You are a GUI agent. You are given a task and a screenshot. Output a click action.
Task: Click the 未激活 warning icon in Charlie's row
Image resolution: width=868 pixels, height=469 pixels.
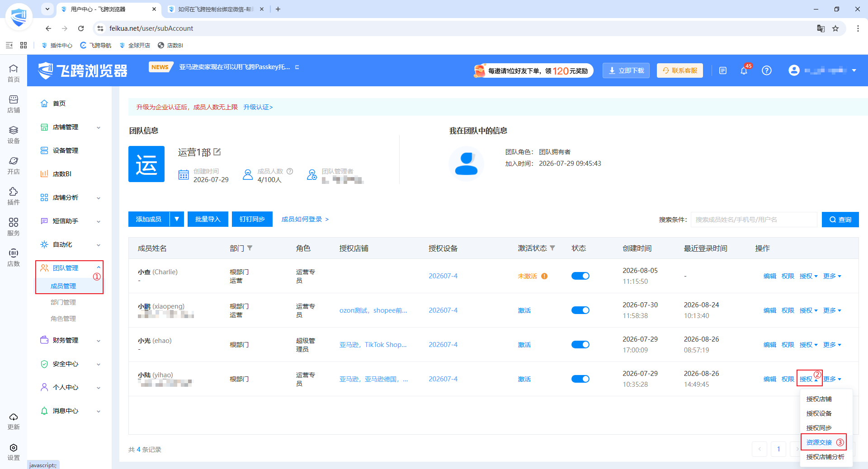tap(544, 276)
